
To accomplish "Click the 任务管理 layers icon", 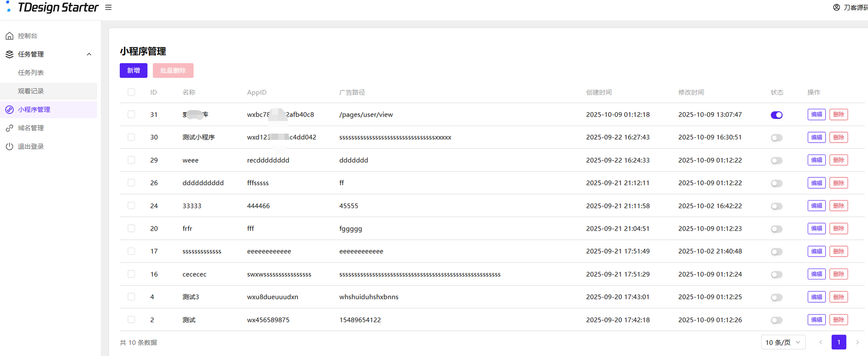I will (x=10, y=54).
